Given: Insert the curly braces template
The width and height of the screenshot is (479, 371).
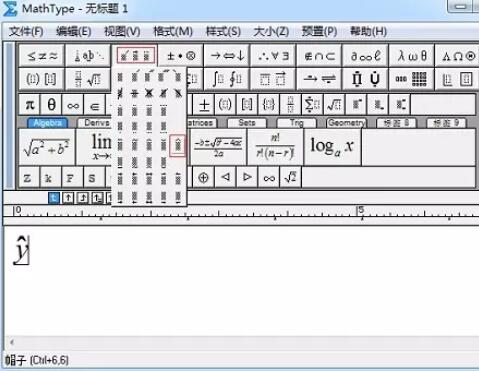Looking at the screenshot, I should 268,105.
